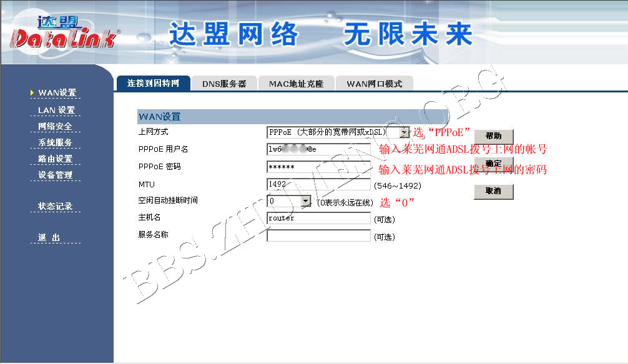Open the WAN设置 sidebar menu
The image size is (628, 364).
click(57, 93)
